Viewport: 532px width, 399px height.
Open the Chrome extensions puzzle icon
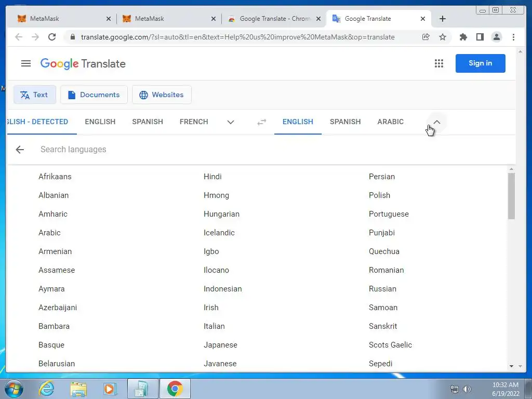pyautogui.click(x=463, y=37)
